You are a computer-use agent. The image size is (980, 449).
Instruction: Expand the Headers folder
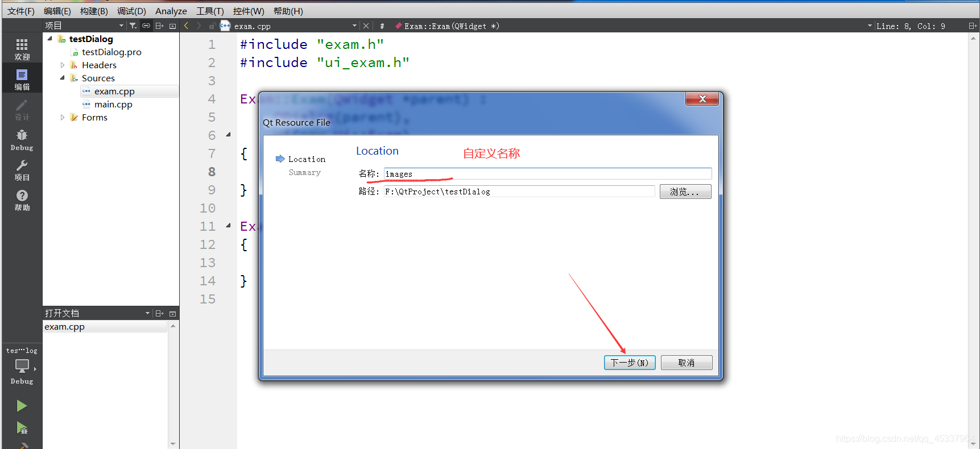[x=63, y=65]
